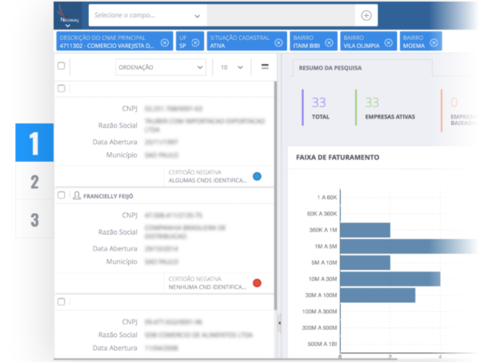Remove the Bairro Itaim Bibi filter
The width and height of the screenshot is (480, 362).
point(329,43)
